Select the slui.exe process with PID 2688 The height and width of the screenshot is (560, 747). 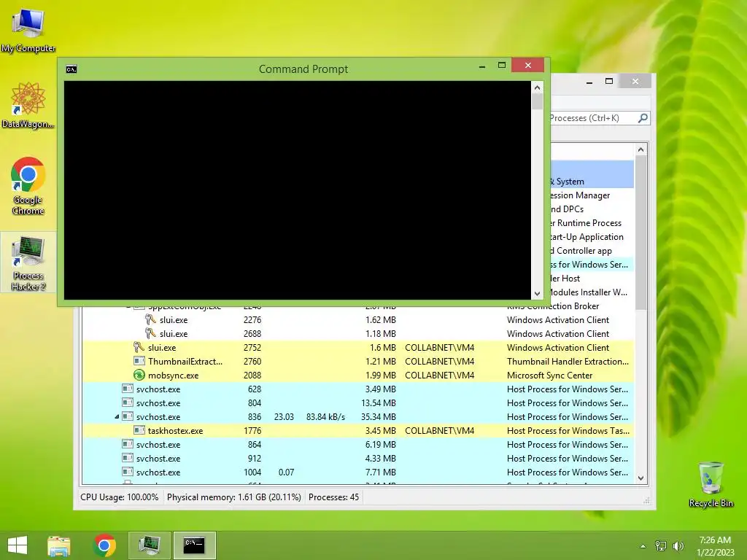click(357, 334)
